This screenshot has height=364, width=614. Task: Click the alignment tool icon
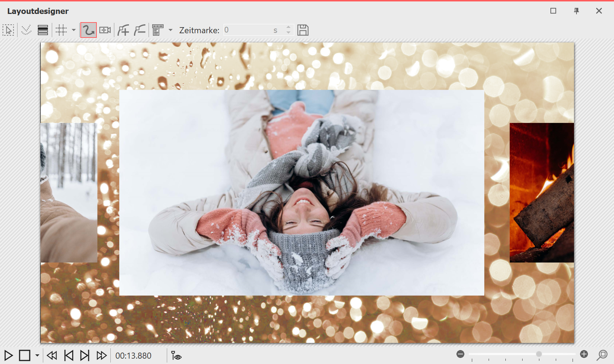click(x=158, y=30)
